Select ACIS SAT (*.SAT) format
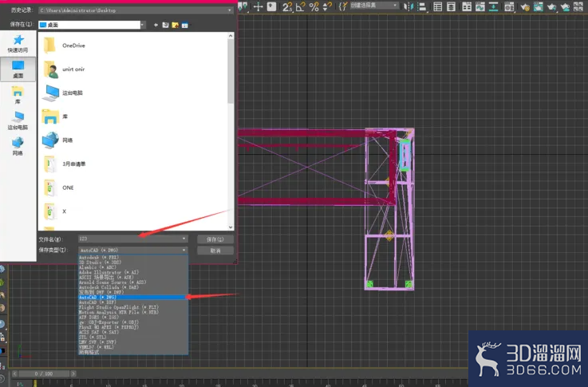This screenshot has height=387, width=588. [x=132, y=332]
